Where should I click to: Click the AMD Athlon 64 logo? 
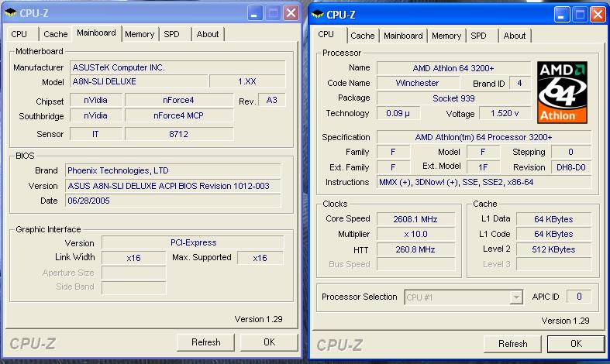point(562,92)
